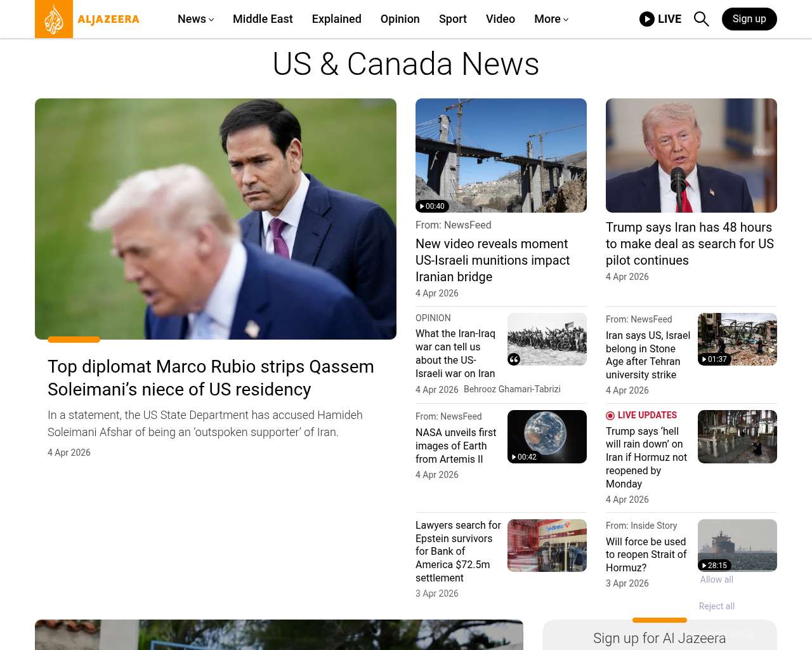Click the '3 Apr 2026' date under Epstein story
The width and height of the screenshot is (812, 650).
click(437, 594)
